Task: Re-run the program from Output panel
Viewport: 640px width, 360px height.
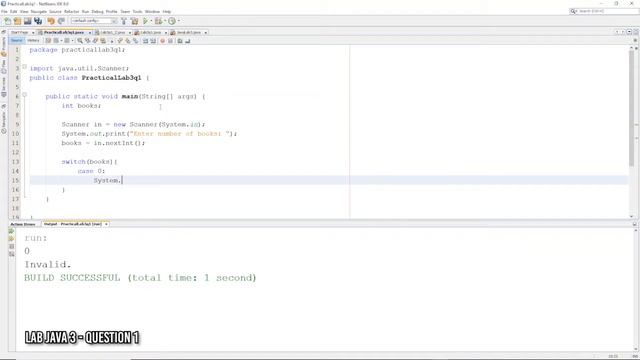Action: [11, 231]
